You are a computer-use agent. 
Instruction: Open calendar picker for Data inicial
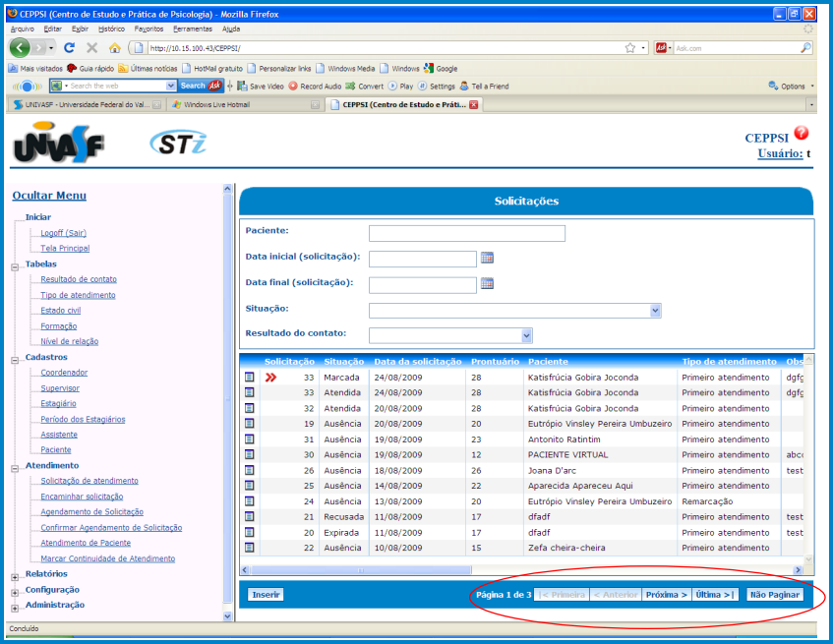[487, 258]
